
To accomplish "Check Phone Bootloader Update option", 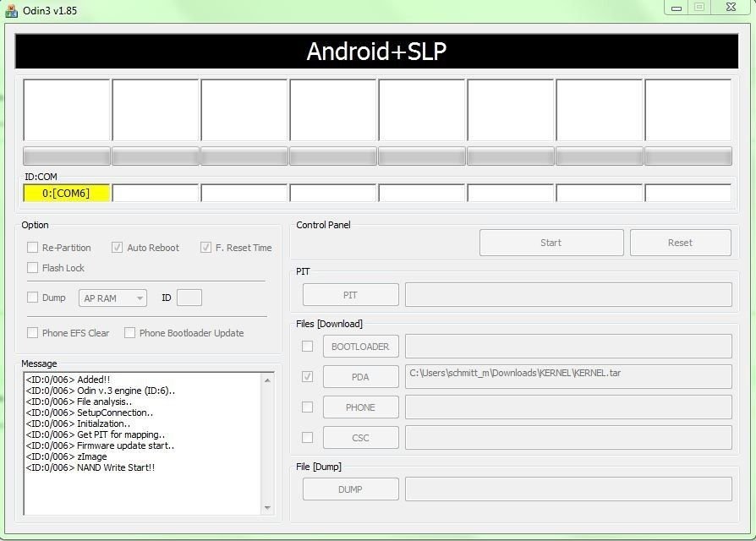I will pyautogui.click(x=129, y=333).
